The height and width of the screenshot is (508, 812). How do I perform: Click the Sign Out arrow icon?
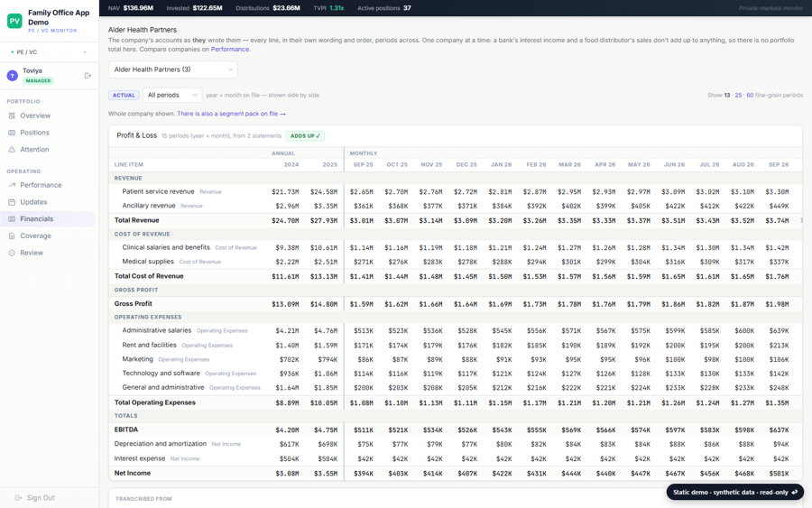pos(18,498)
